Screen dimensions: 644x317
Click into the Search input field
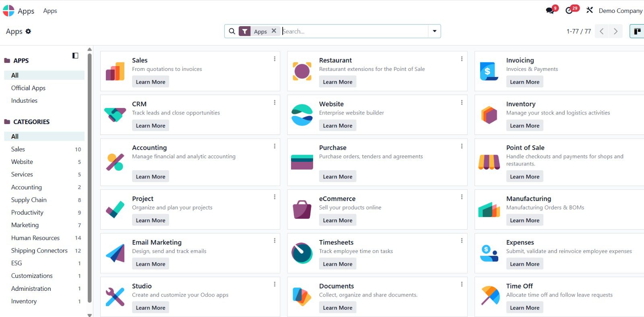click(354, 31)
